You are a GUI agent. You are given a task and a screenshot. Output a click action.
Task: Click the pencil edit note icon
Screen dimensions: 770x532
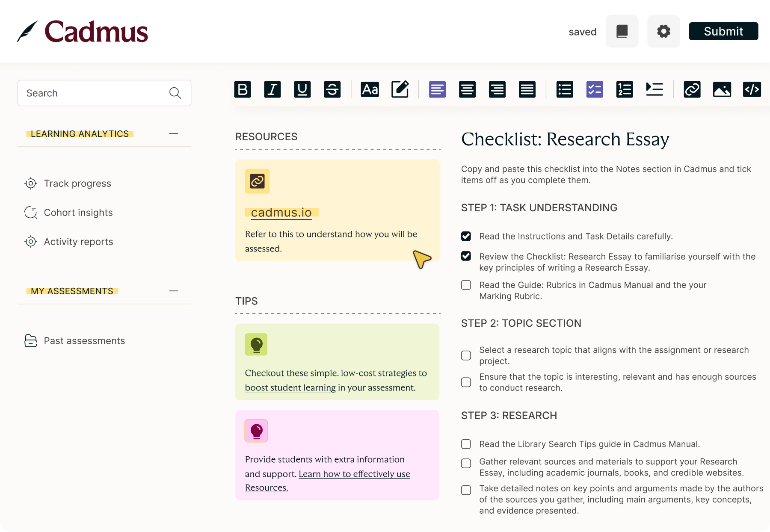coord(400,89)
